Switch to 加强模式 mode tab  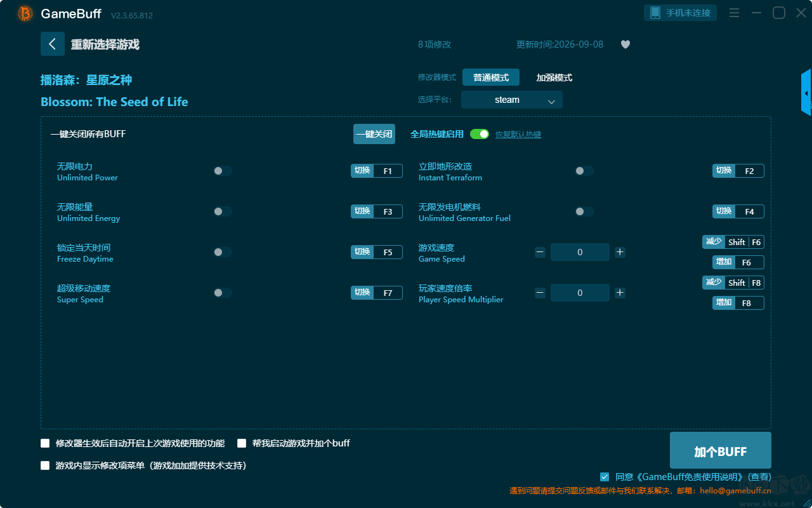click(x=554, y=77)
